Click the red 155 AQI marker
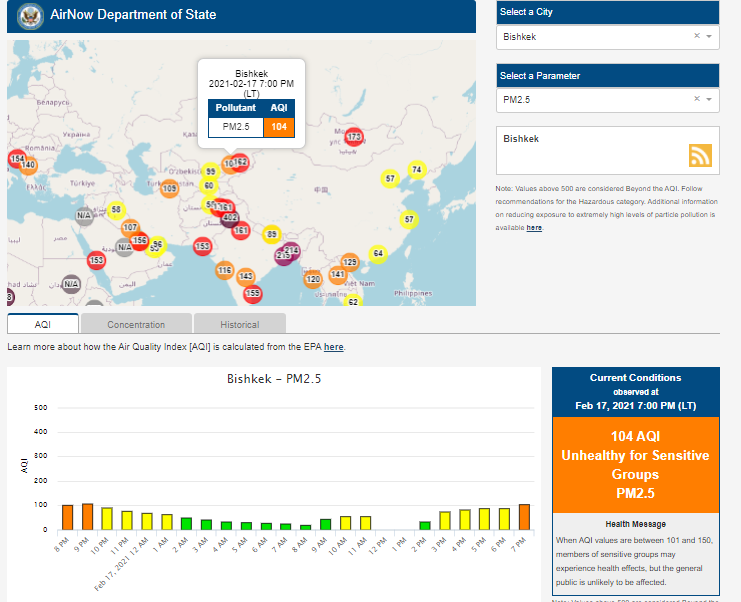Screen dimensions: 741x602 tap(253, 293)
